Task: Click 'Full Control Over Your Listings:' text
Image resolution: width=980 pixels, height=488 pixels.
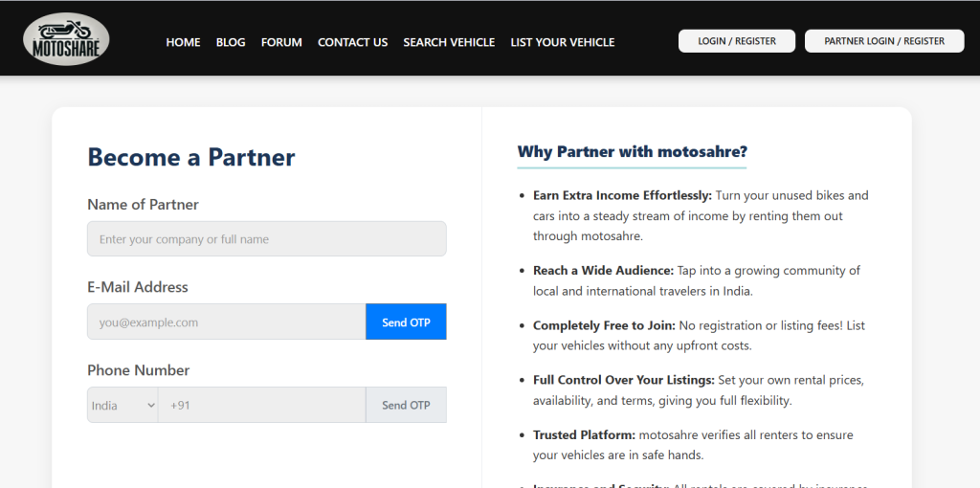Action: [x=624, y=380]
